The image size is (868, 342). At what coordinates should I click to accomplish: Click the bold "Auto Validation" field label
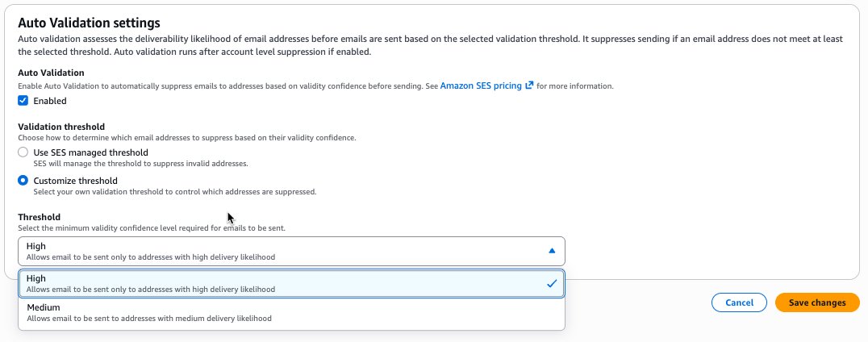51,73
